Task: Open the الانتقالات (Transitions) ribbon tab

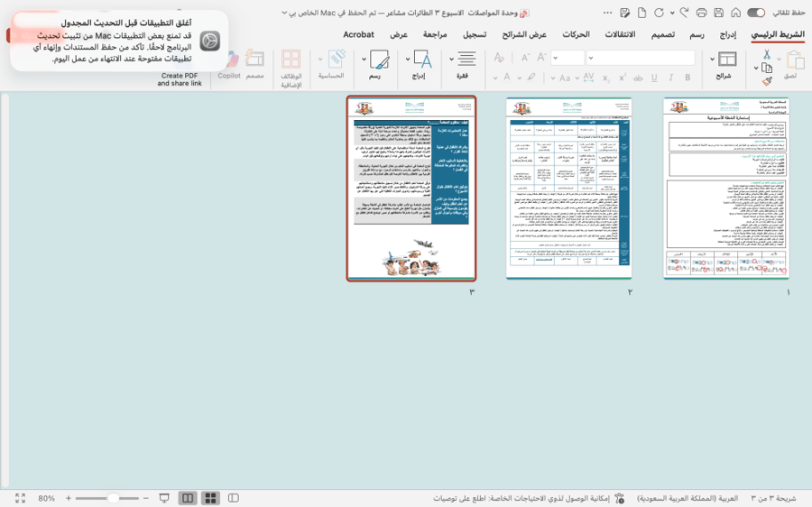Action: coord(620,34)
